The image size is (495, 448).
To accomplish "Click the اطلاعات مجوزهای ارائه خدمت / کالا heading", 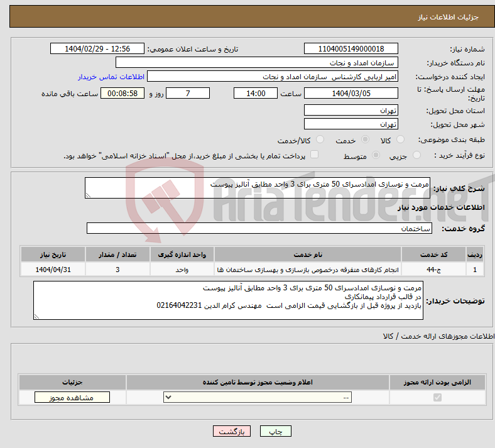I will tap(438, 336).
